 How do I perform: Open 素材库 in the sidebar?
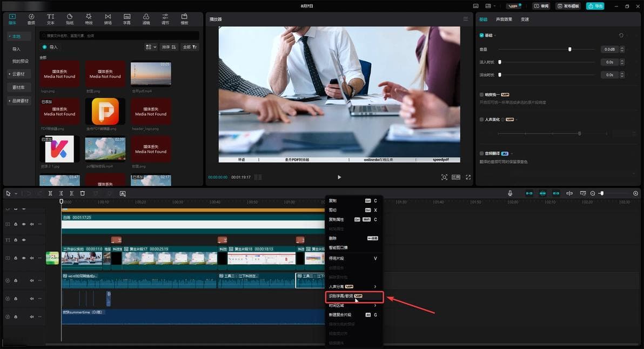click(18, 88)
